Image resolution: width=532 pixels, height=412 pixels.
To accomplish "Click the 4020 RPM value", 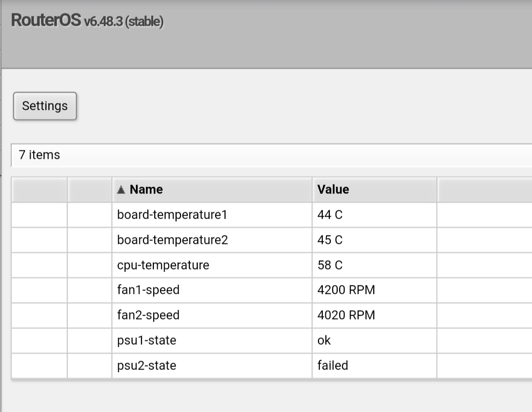I will (346, 315).
